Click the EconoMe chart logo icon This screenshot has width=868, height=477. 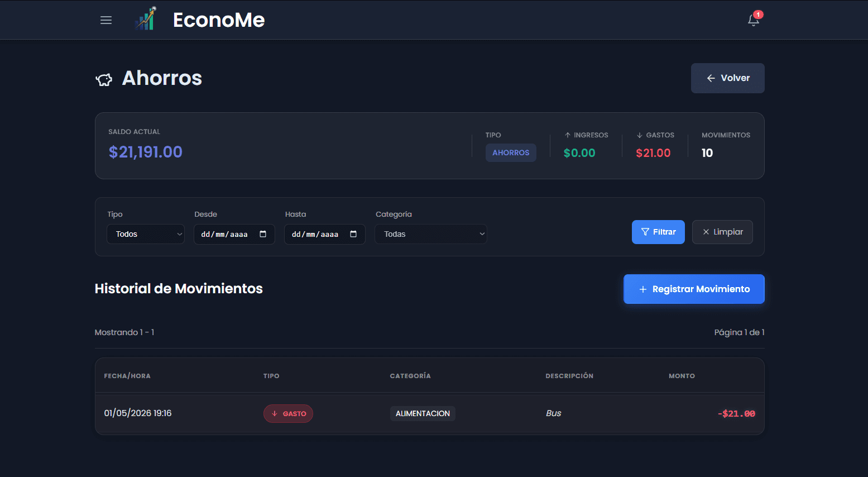pos(146,19)
